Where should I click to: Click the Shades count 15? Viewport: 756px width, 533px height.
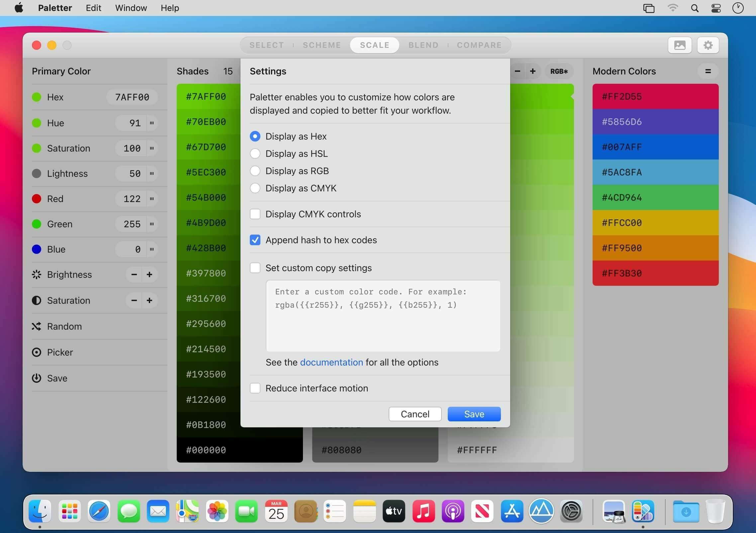[228, 71]
